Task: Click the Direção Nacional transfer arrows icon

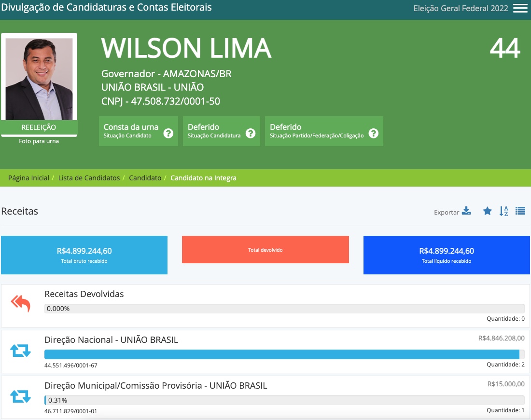Action: pos(20,351)
